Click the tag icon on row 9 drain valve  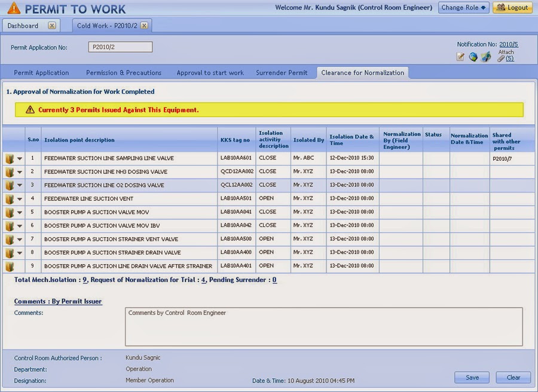pyautogui.click(x=10, y=265)
